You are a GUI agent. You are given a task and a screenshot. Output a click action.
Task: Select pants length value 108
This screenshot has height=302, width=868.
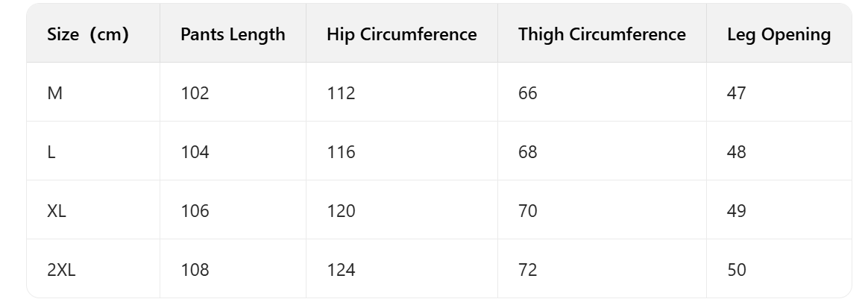tap(195, 270)
